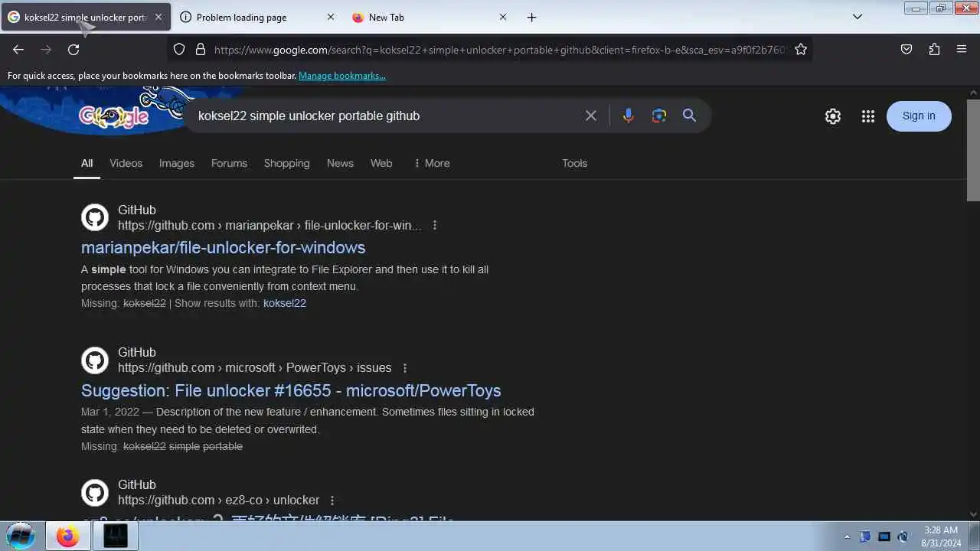Close the New Tab tab

pyautogui.click(x=503, y=17)
